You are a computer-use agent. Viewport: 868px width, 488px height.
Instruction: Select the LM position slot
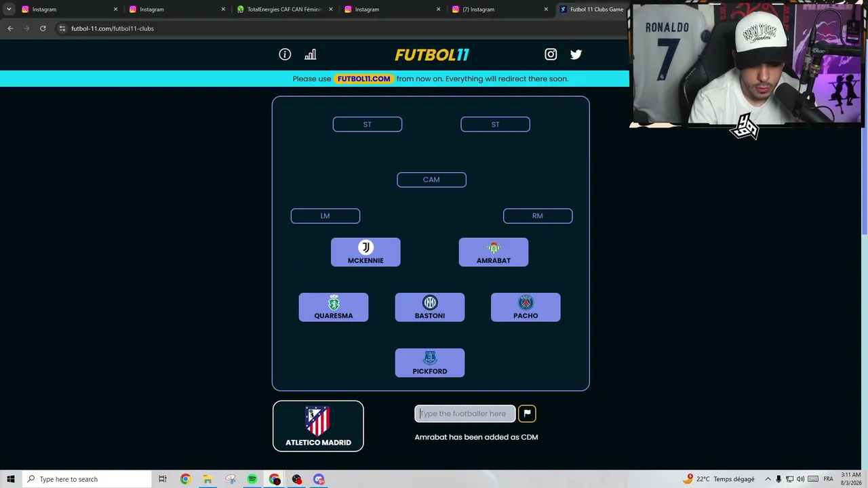325,216
